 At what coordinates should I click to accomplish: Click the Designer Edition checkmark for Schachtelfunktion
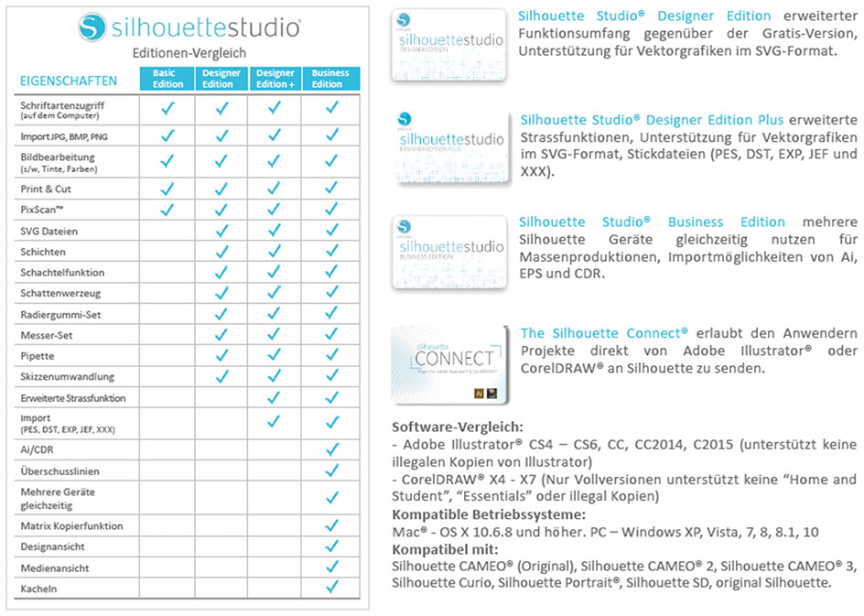[221, 272]
